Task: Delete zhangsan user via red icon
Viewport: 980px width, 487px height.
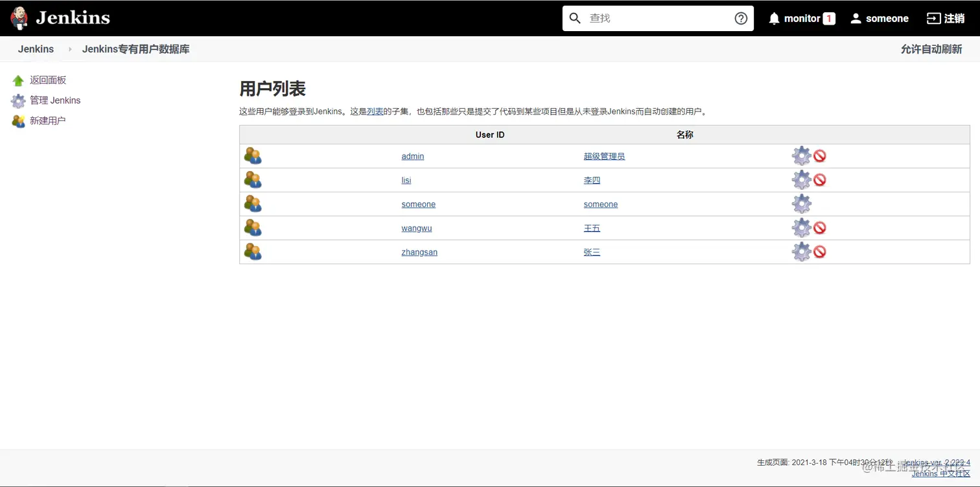Action: tap(820, 252)
